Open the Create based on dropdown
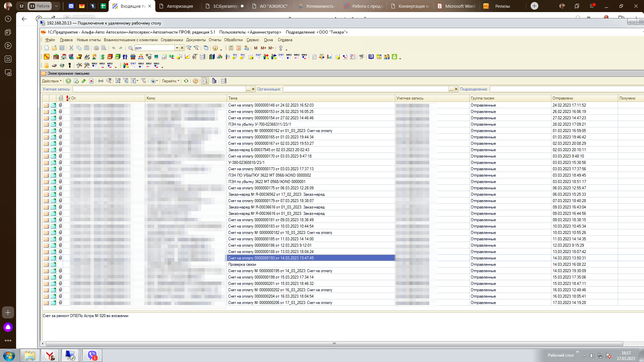This screenshot has width=644, height=362. [154, 81]
